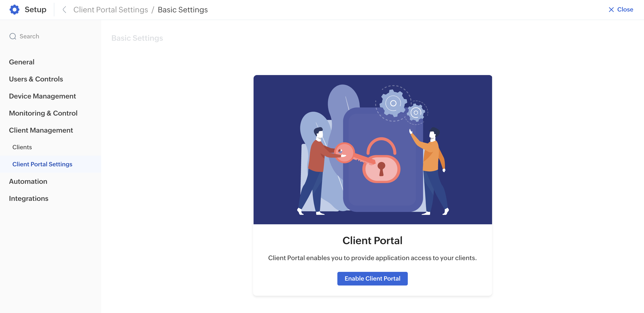Screen dimensions: 644x313
Task: Click the X icon beside Close
Action: click(x=611, y=10)
